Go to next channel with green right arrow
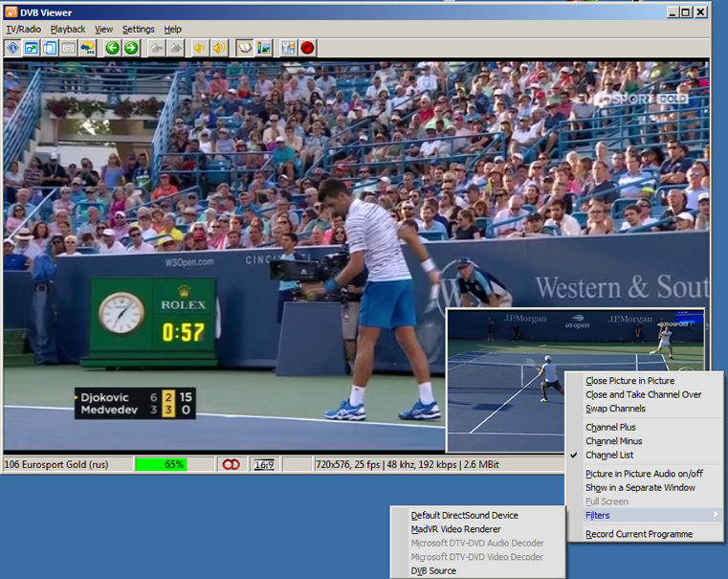728x579 pixels. pyautogui.click(x=131, y=48)
